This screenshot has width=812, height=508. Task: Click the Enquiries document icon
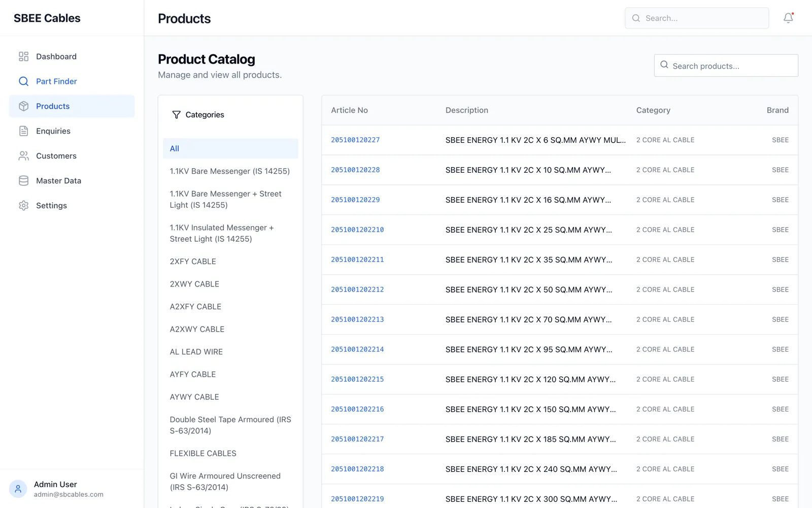[23, 131]
